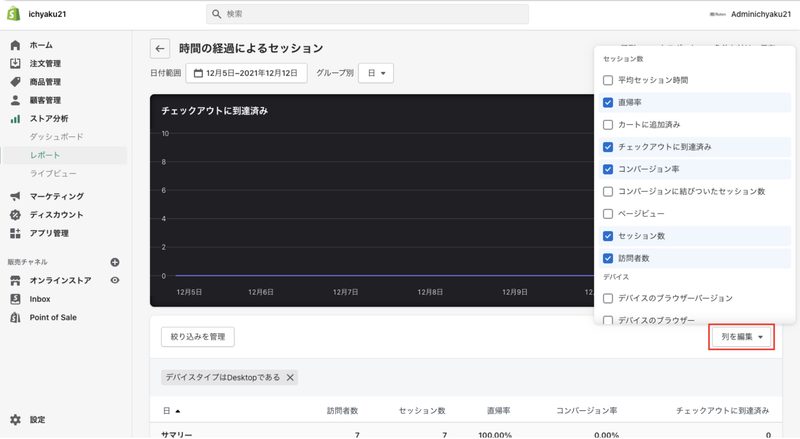Click コンバージョン率 column header in table
The height and width of the screenshot is (439, 800).
click(587, 410)
